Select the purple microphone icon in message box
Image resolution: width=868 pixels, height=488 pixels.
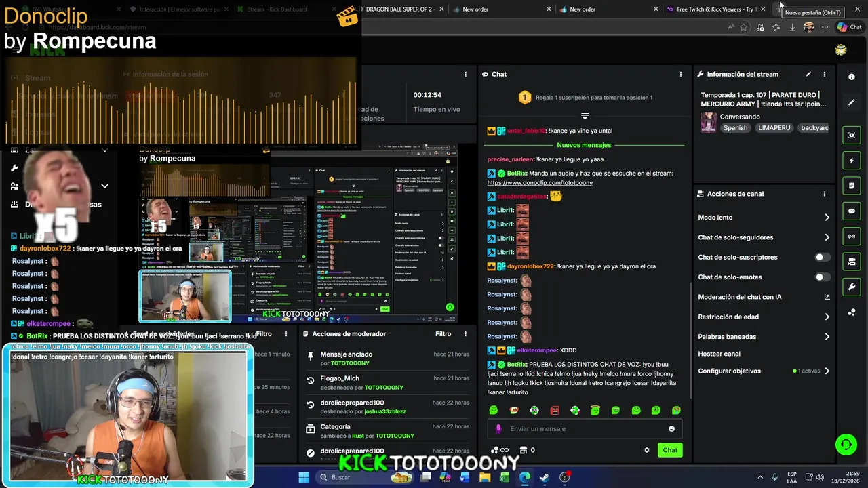pyautogui.click(x=498, y=428)
